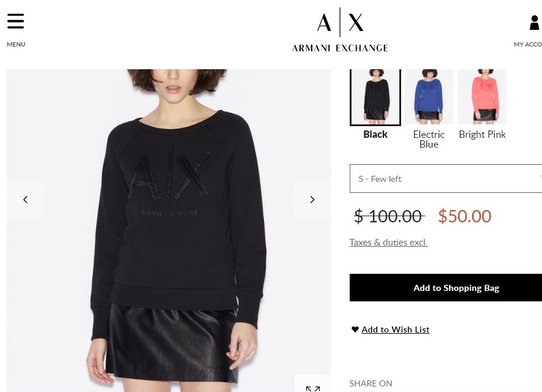The width and height of the screenshot is (542, 392).
Task: Choose the Electric Blue sweatshirt thumbnail
Action: tap(429, 96)
